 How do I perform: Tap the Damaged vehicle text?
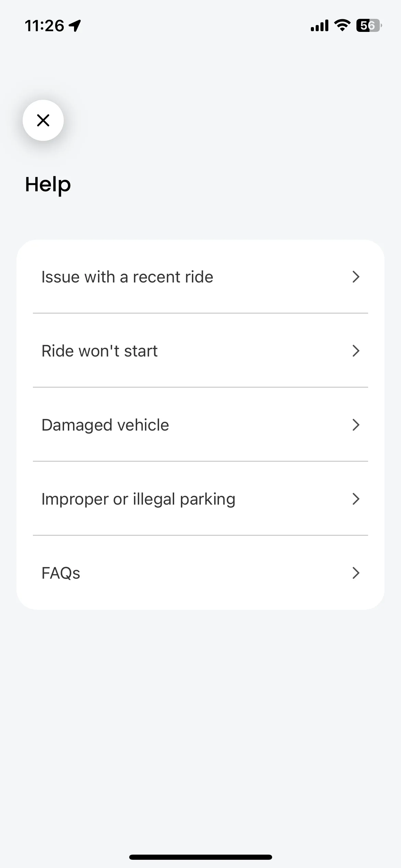point(105,425)
